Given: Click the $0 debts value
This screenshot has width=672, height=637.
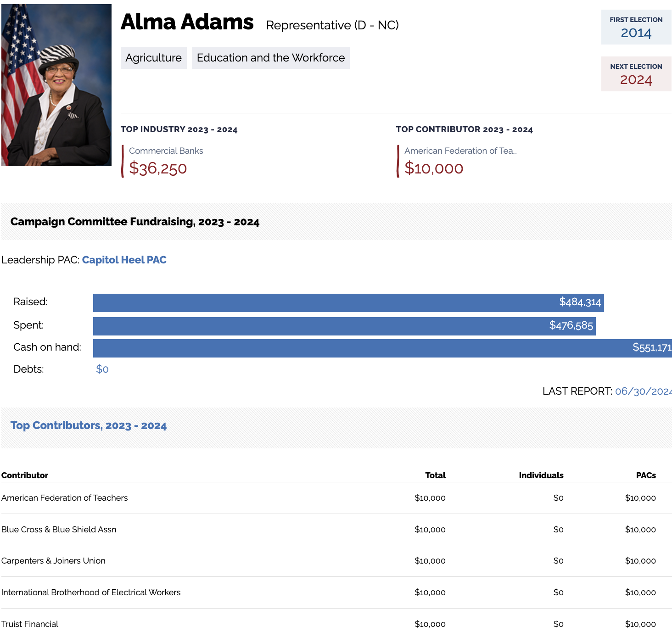Looking at the screenshot, I should click(x=102, y=369).
